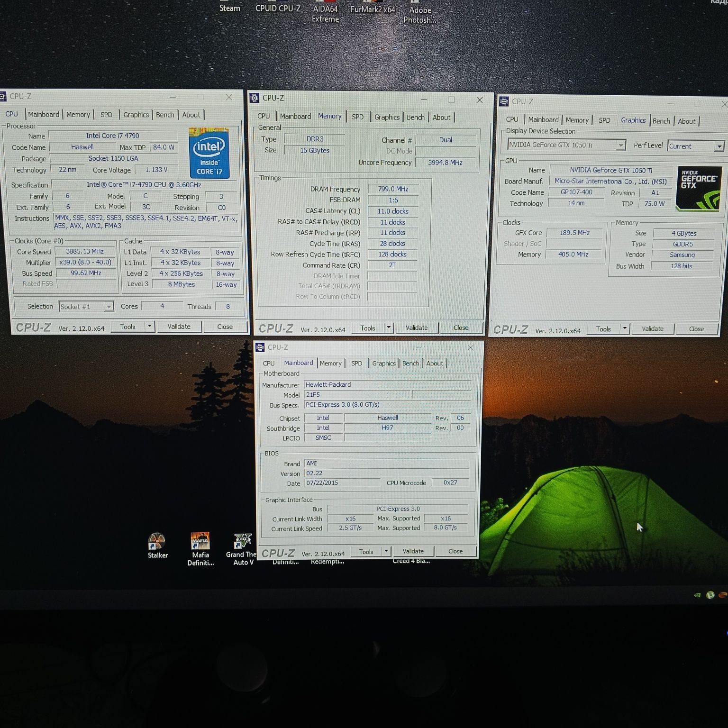Click the Hewlett-Packard manufacturer field
Image resolution: width=728 pixels, height=728 pixels.
(388, 385)
